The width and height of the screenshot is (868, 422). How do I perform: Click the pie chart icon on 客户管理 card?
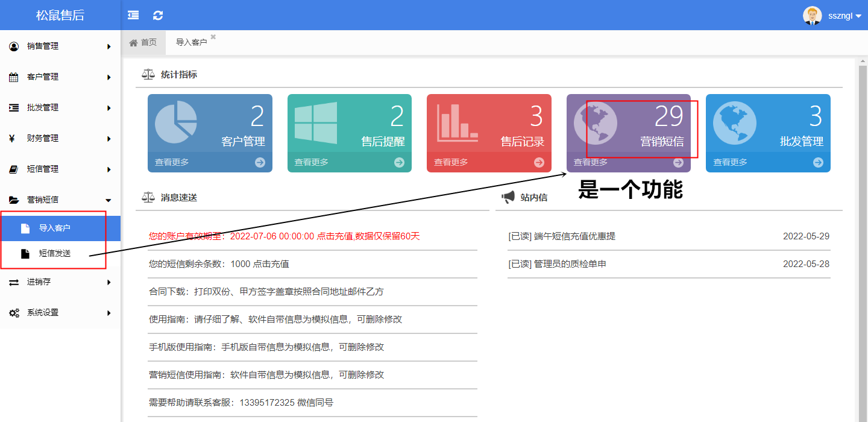(175, 122)
